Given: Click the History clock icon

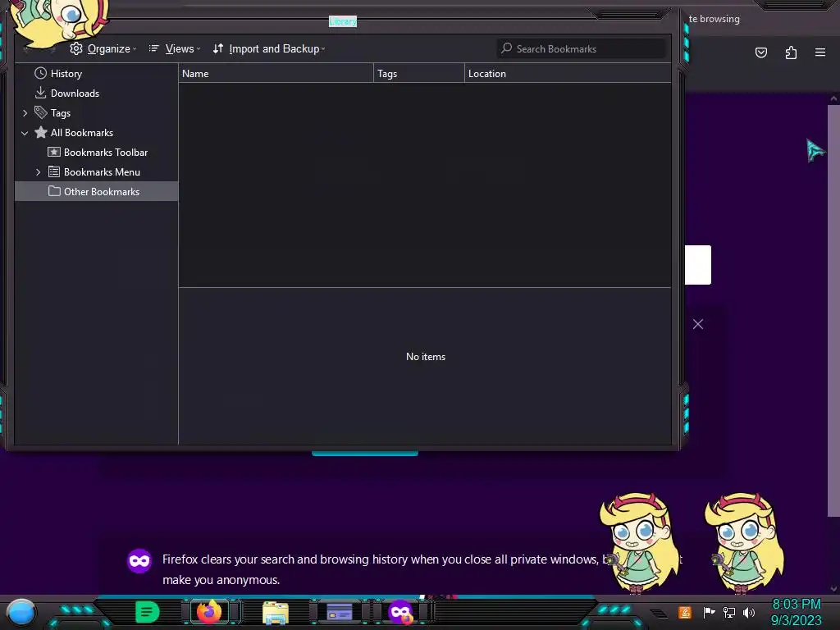Looking at the screenshot, I should 41,73.
